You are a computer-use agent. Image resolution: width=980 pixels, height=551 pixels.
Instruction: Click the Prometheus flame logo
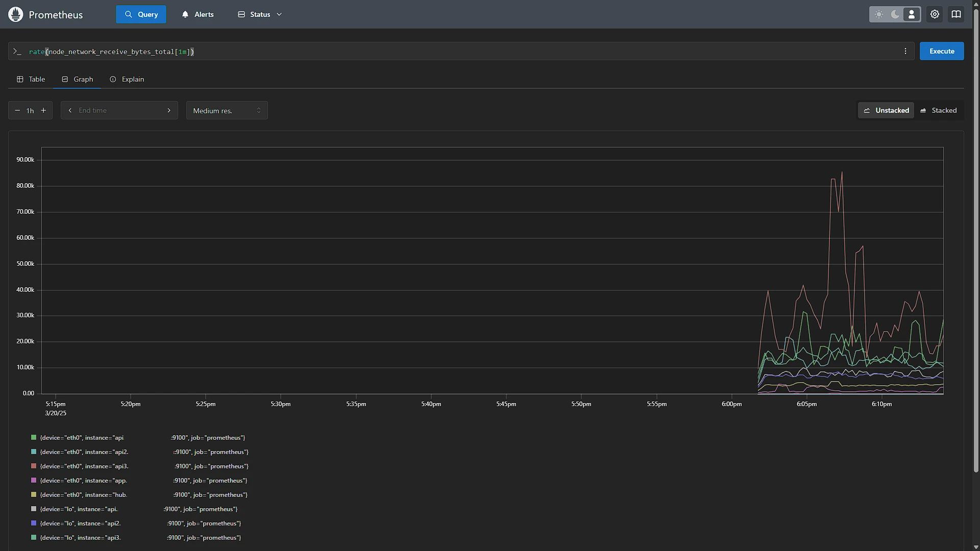coord(16,14)
